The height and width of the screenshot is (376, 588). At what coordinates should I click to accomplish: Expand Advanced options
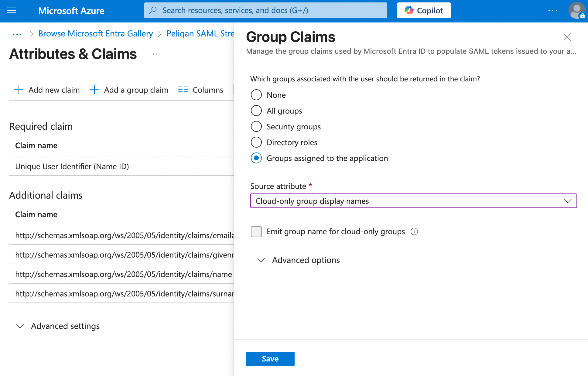[x=299, y=260]
